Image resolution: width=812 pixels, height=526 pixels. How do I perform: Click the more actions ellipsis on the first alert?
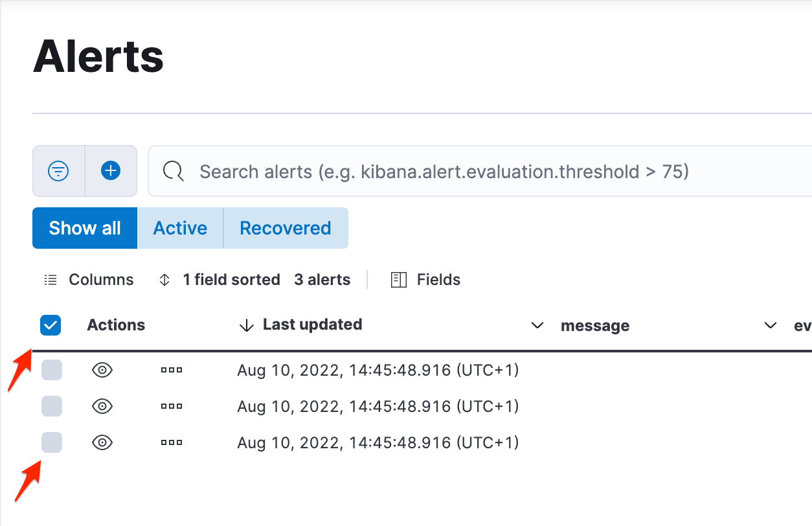(171, 370)
